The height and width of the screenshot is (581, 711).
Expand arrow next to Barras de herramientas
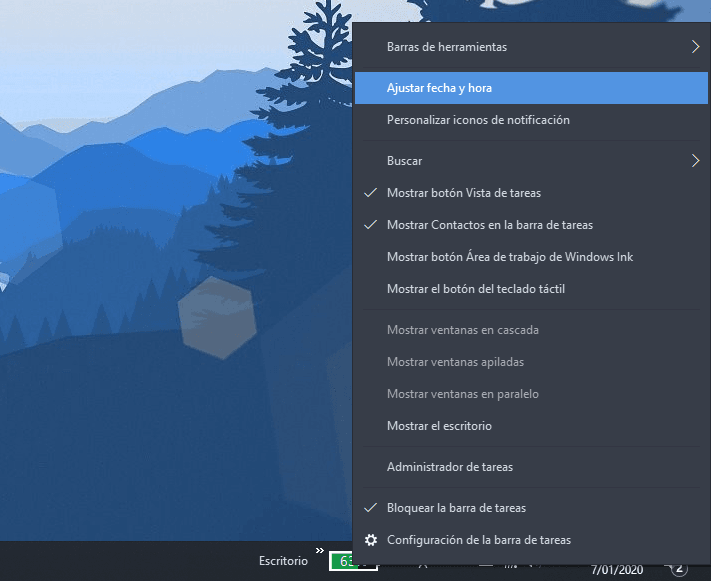[696, 47]
